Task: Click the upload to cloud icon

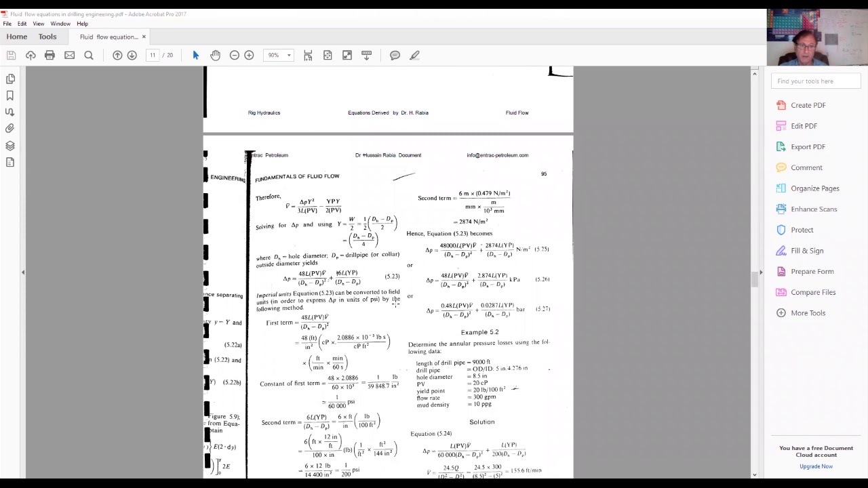Action: coord(31,55)
